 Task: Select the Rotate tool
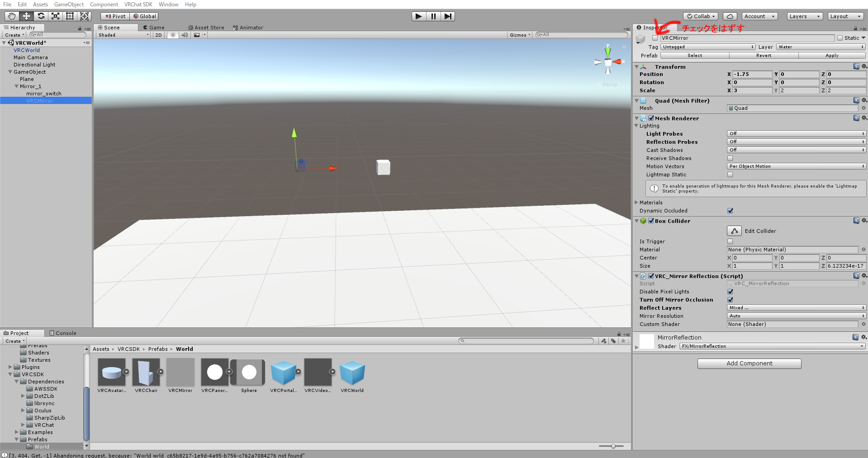[x=41, y=16]
